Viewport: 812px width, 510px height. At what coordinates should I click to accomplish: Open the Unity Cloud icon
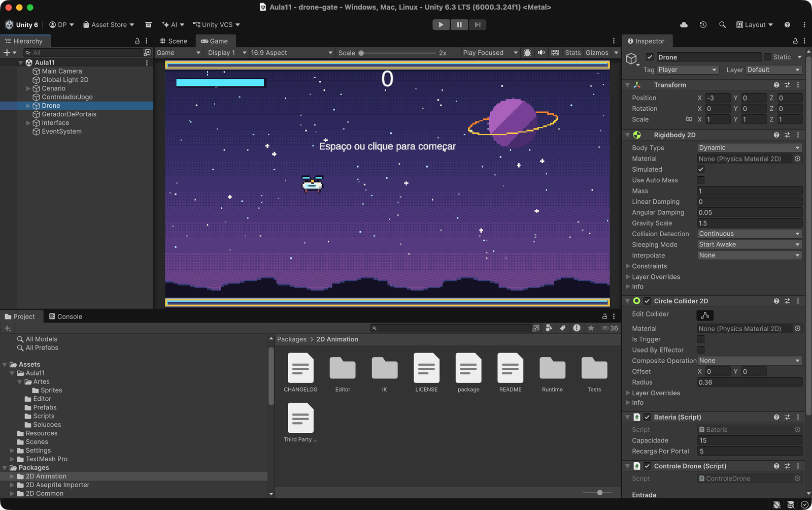point(684,24)
